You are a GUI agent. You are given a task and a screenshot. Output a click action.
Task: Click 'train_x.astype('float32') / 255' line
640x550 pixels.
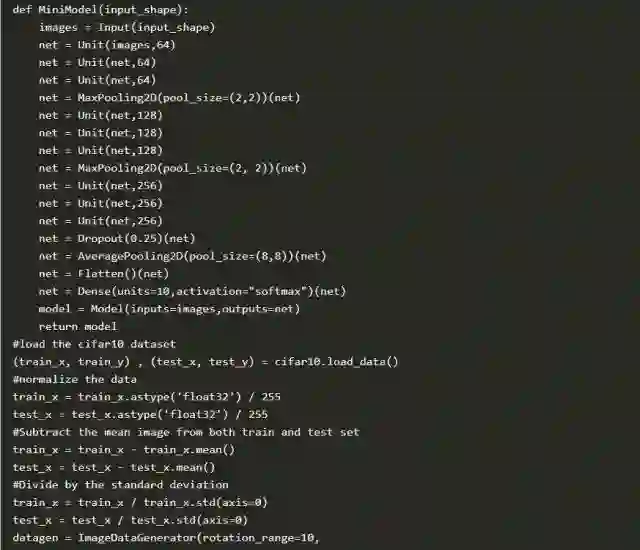[147, 397]
